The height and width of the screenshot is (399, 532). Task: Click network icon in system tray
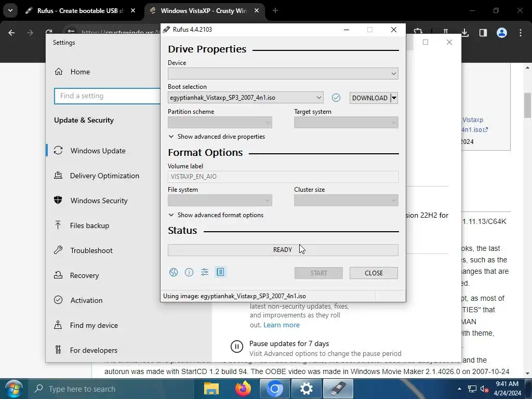point(472,389)
